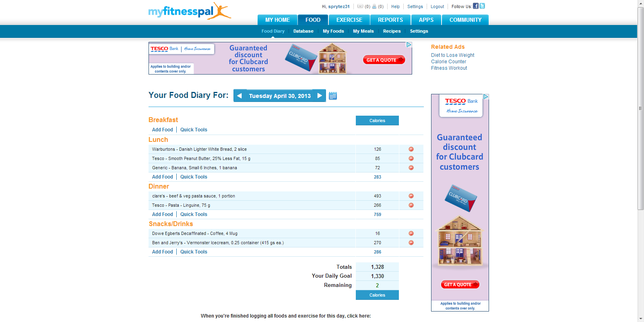
Task: Open Ben and Jerry's Vermonster Icecream entry
Action: click(x=218, y=243)
